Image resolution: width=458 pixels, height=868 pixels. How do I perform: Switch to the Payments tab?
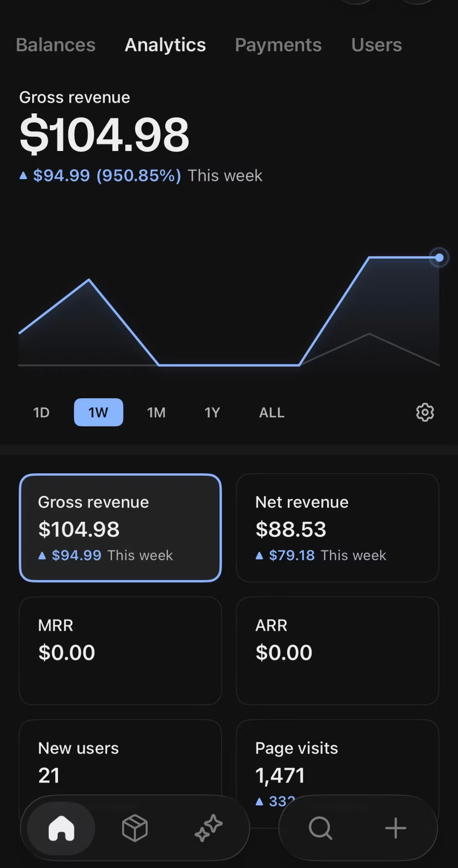click(x=278, y=45)
